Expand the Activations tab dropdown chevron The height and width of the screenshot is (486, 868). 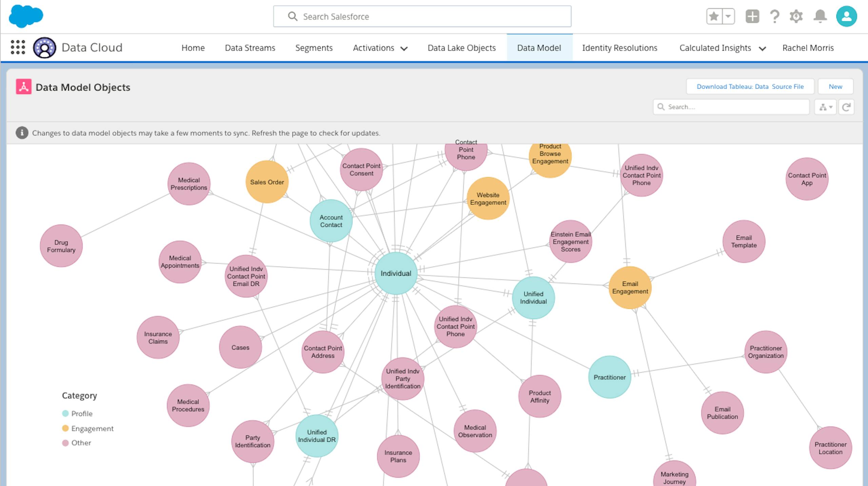tap(404, 48)
